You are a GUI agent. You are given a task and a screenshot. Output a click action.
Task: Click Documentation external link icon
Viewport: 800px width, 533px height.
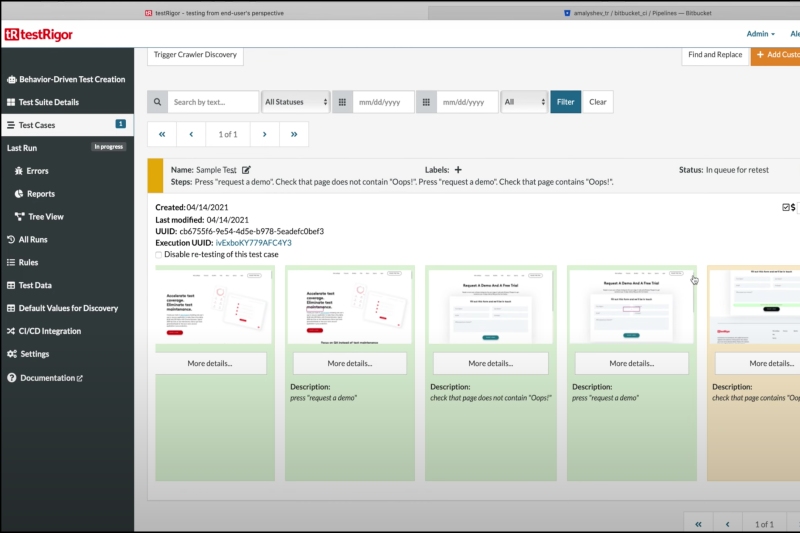(80, 378)
